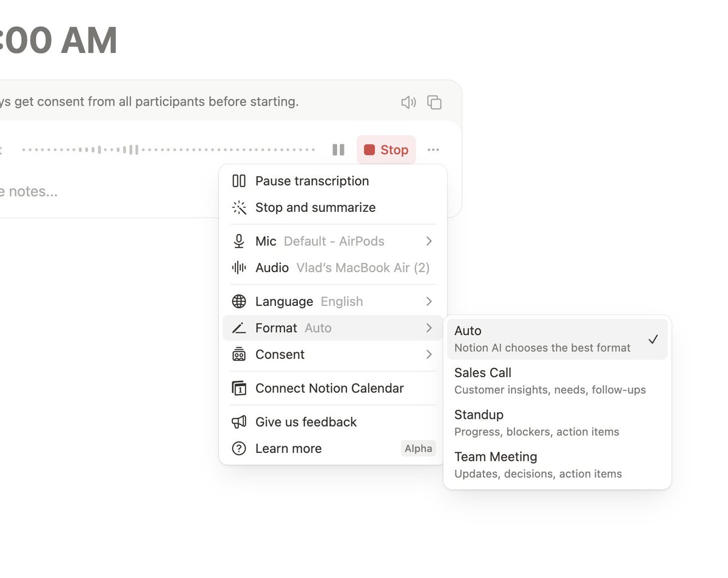Click the Notion Calendar icon

(239, 389)
